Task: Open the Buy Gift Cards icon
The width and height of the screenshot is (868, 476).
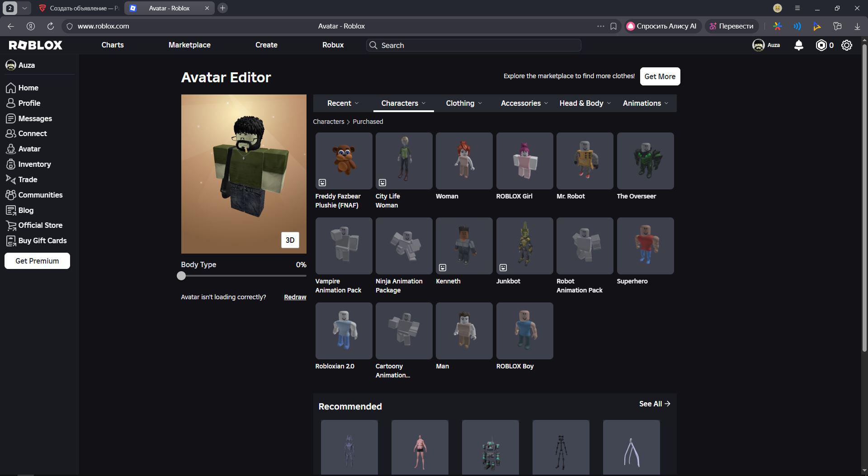Action: click(x=11, y=240)
